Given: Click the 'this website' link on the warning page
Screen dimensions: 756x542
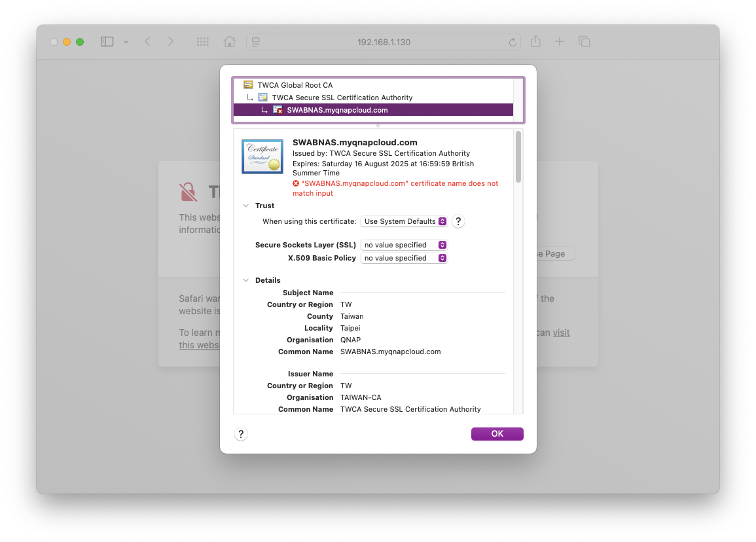Looking at the screenshot, I should coord(199,345).
